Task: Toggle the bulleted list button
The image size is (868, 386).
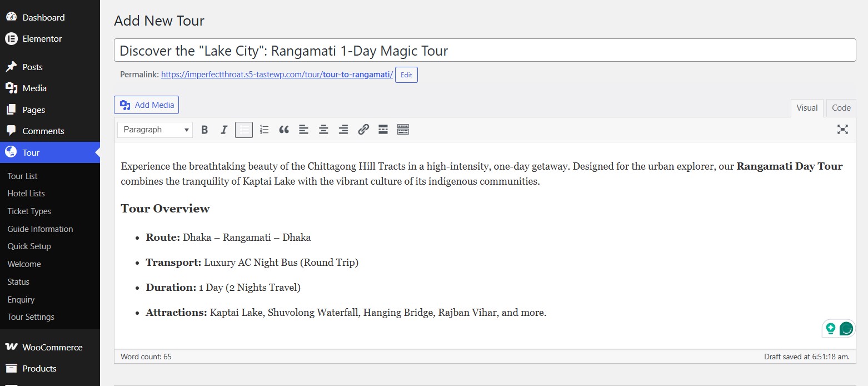Action: point(244,130)
